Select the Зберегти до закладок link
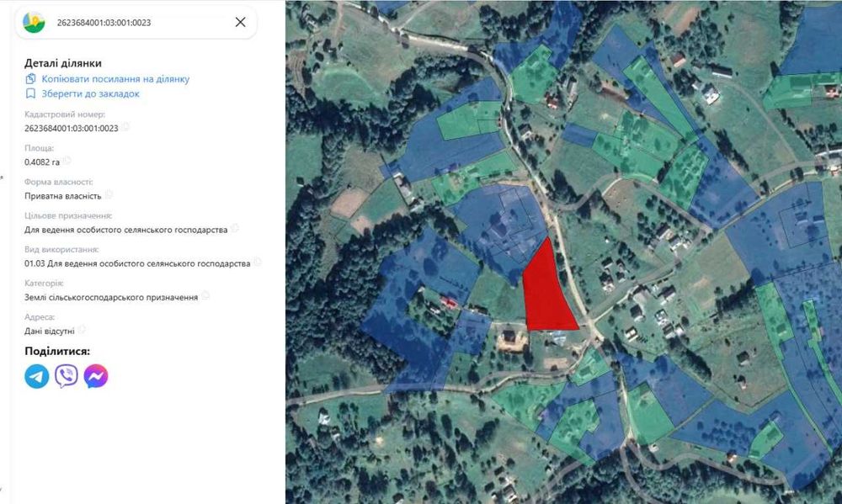The height and width of the screenshot is (504, 842). coord(91,93)
